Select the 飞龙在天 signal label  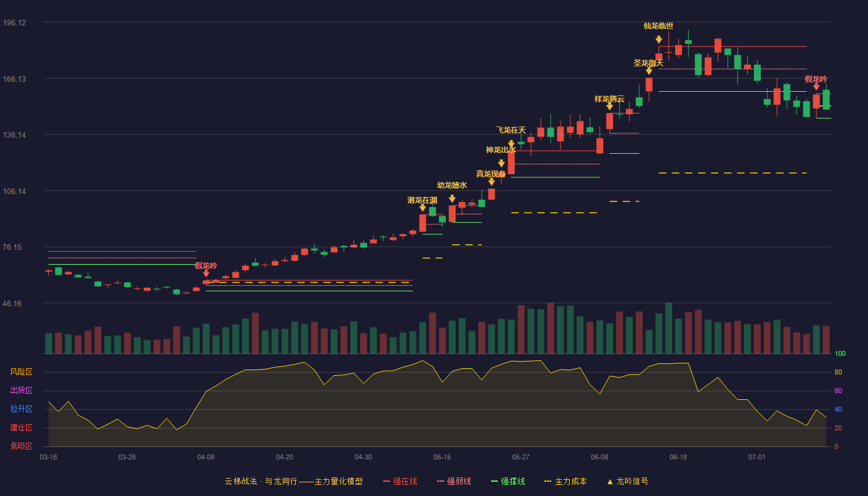(511, 130)
